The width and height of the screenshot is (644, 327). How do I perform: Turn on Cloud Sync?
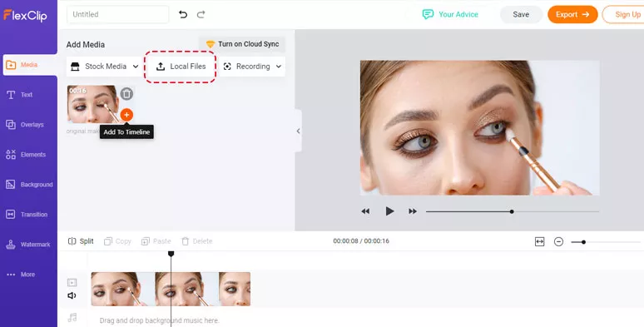pos(242,44)
